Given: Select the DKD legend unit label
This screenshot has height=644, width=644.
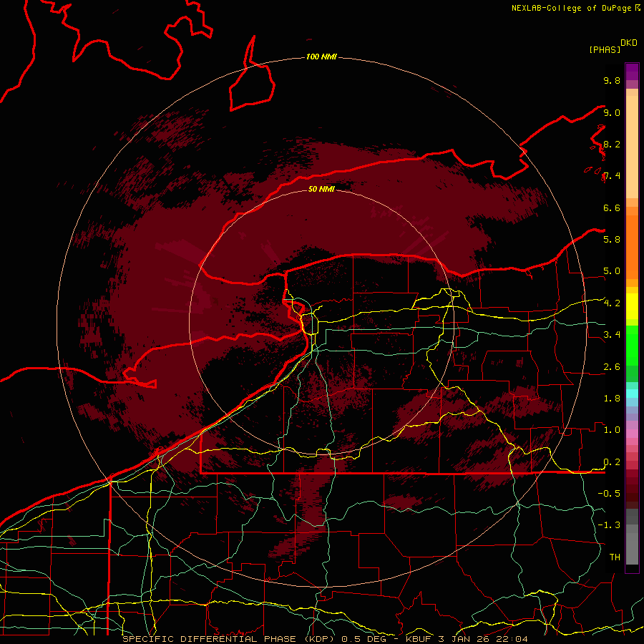Looking at the screenshot, I should pyautogui.click(x=629, y=43).
